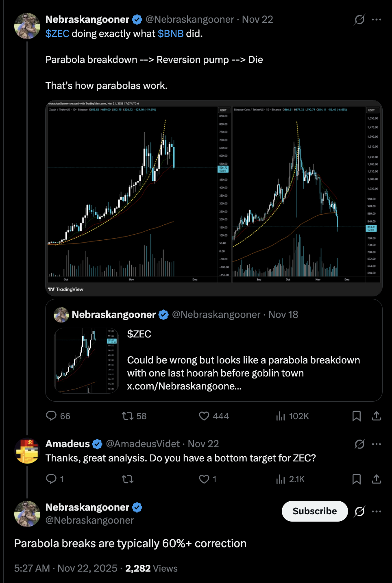Screen dimensions: 392x583
Task: Open more options on top post
Action: (377, 20)
